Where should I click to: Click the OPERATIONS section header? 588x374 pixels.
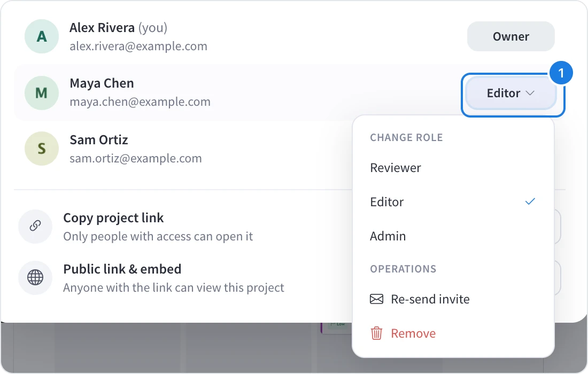[x=403, y=269]
